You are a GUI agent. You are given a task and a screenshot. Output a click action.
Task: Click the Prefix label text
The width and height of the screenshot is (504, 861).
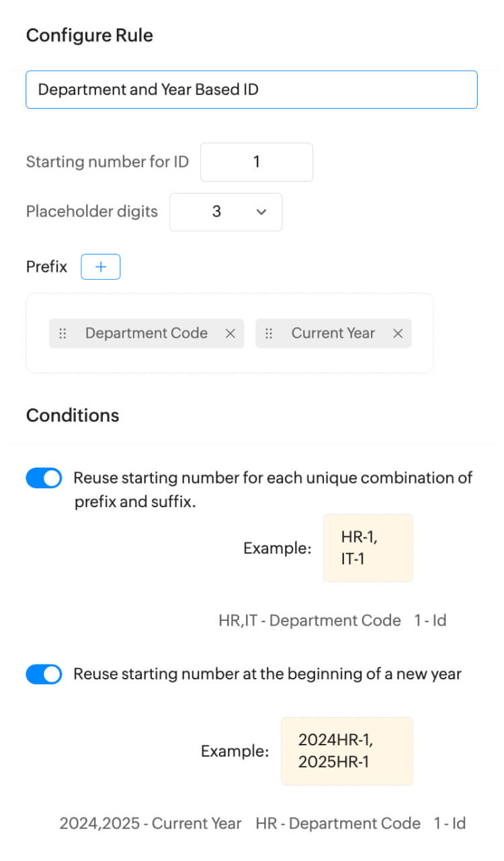tap(46, 267)
